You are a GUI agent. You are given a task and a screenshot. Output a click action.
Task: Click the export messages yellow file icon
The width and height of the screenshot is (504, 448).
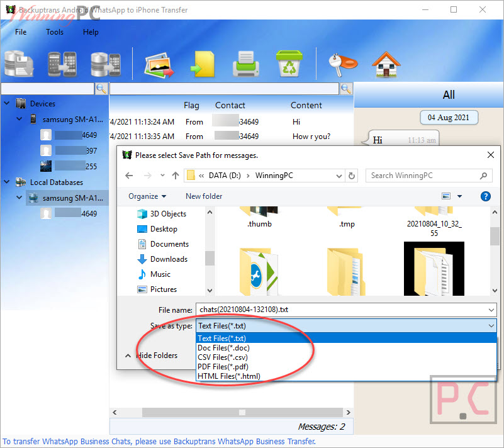(x=203, y=64)
